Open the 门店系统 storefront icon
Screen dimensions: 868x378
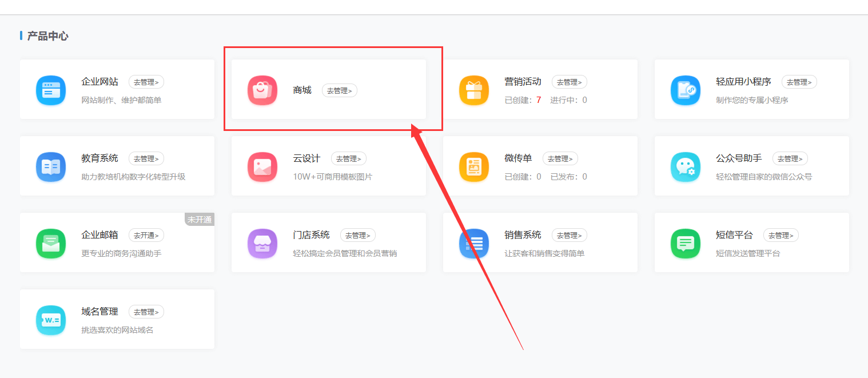click(262, 244)
